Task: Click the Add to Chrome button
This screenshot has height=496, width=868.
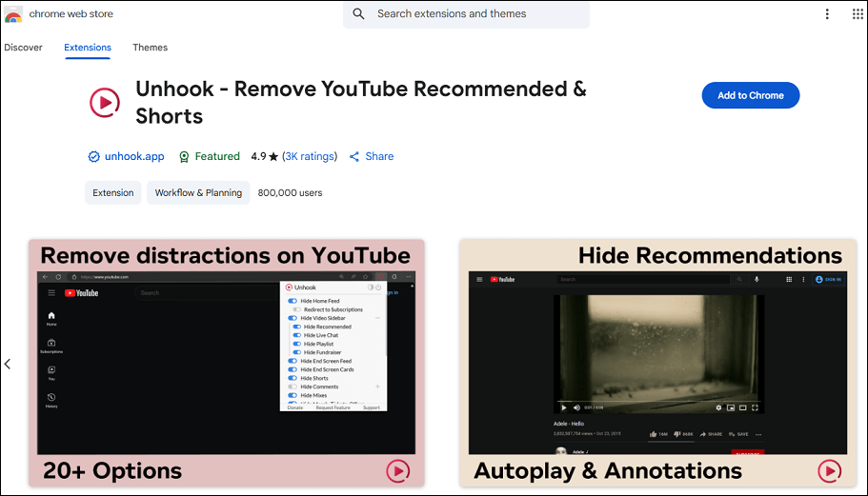Action: (x=751, y=95)
